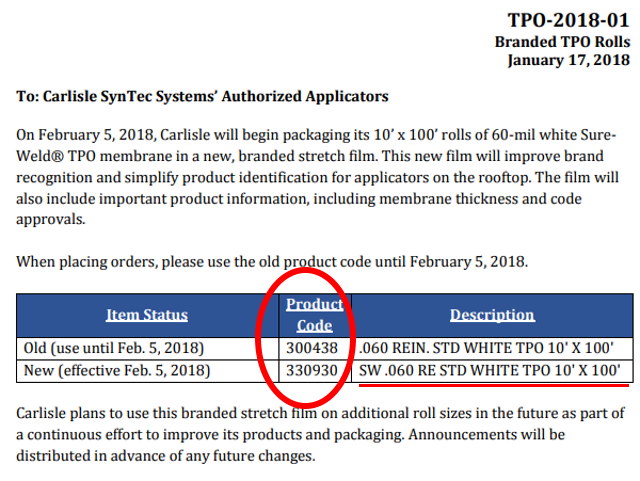
Task: Click the "To: Carlisle SynTec Systems'" addressee line
Action: [202, 97]
